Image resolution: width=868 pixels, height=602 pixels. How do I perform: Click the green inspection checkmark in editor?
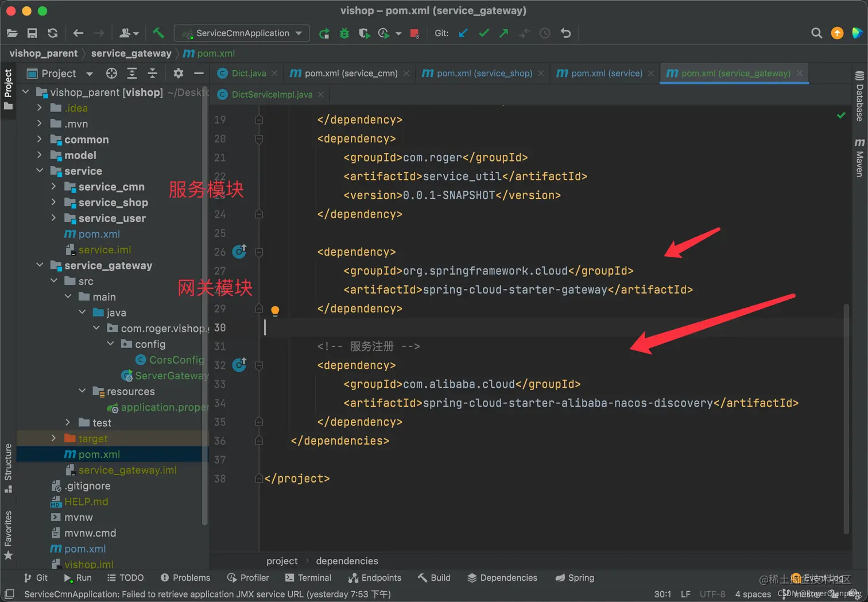[x=841, y=115]
